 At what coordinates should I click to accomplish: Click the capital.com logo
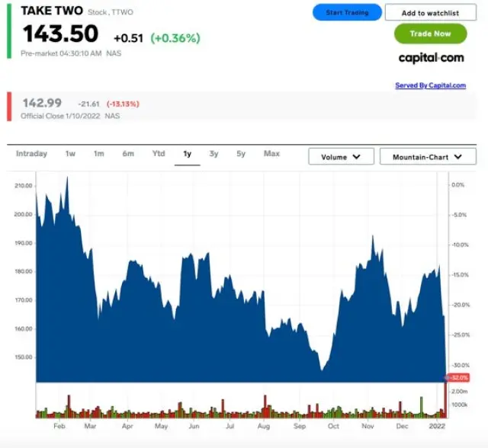[431, 58]
